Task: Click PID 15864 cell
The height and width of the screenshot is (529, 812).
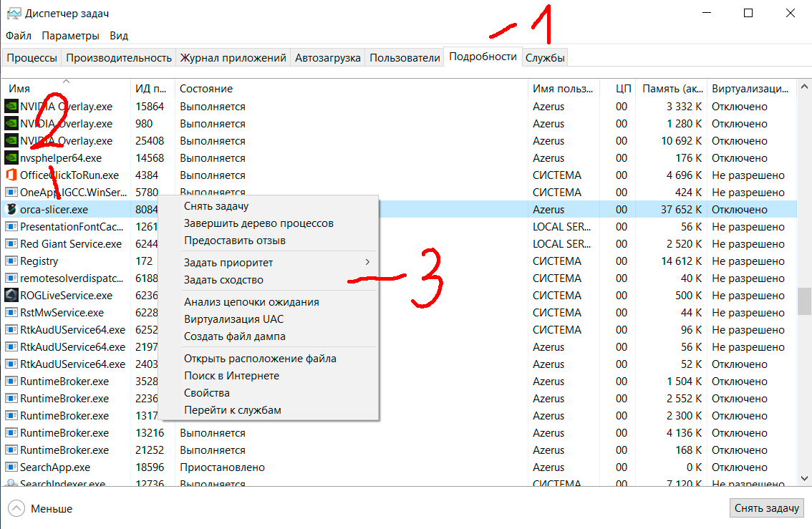Action: (150, 107)
